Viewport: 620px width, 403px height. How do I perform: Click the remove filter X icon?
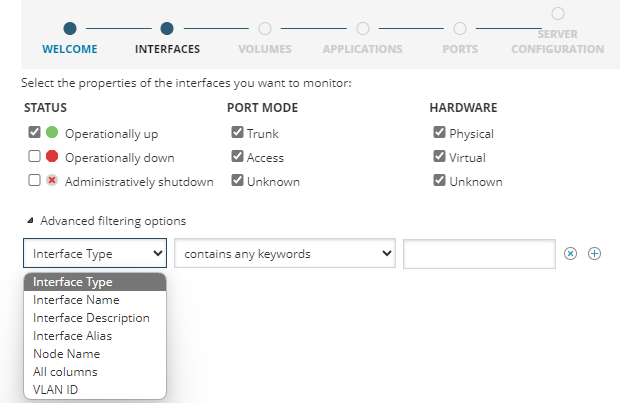(x=571, y=254)
